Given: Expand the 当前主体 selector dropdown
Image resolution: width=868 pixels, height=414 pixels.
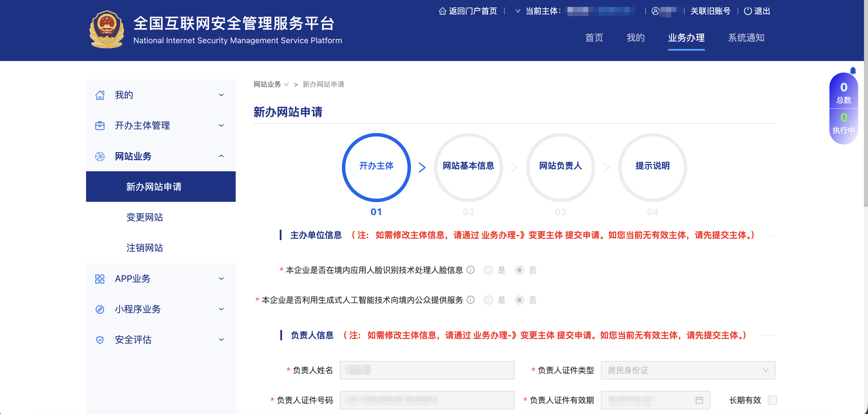Looking at the screenshot, I should point(518,11).
